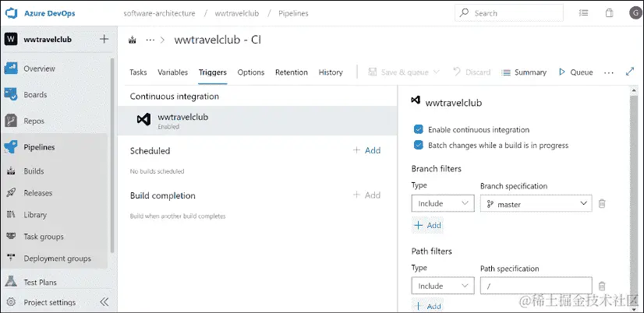Open the branch filter Type Include dropdown

[443, 203]
